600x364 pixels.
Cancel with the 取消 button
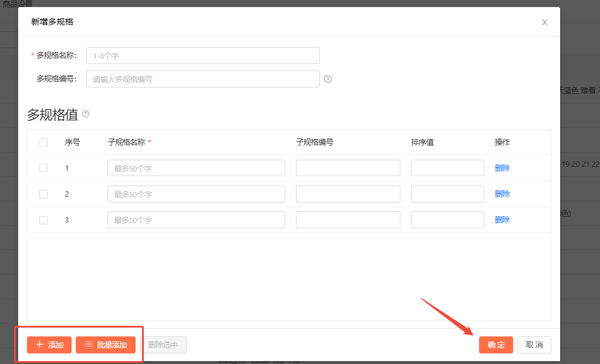pyautogui.click(x=534, y=345)
